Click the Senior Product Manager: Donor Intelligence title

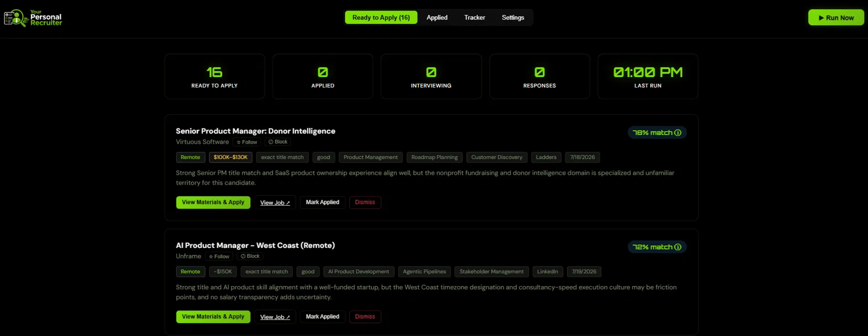point(256,131)
